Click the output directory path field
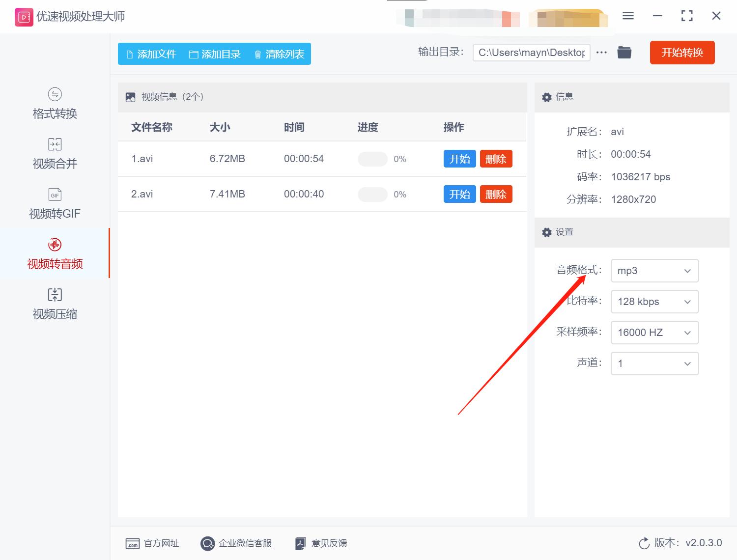 tap(531, 52)
